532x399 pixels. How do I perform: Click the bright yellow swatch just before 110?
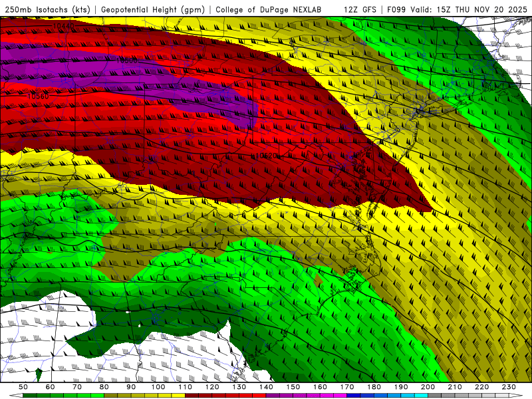pos(178,396)
